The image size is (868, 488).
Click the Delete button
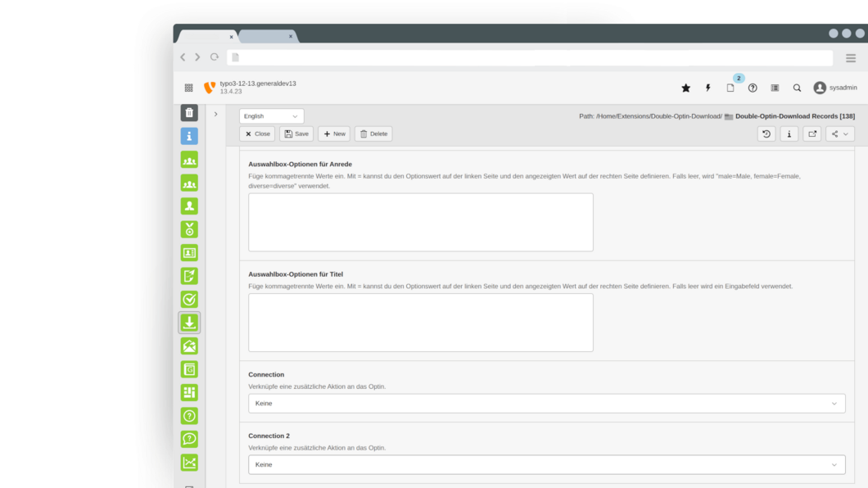pyautogui.click(x=373, y=133)
